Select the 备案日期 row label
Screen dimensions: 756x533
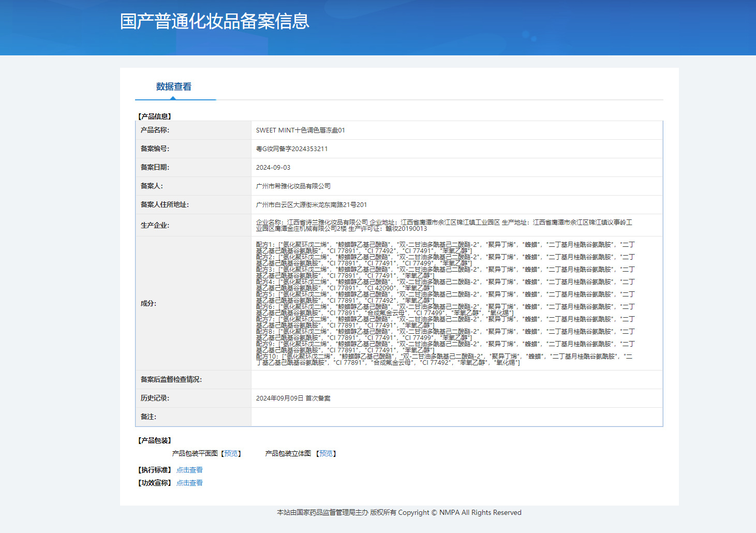(x=155, y=167)
